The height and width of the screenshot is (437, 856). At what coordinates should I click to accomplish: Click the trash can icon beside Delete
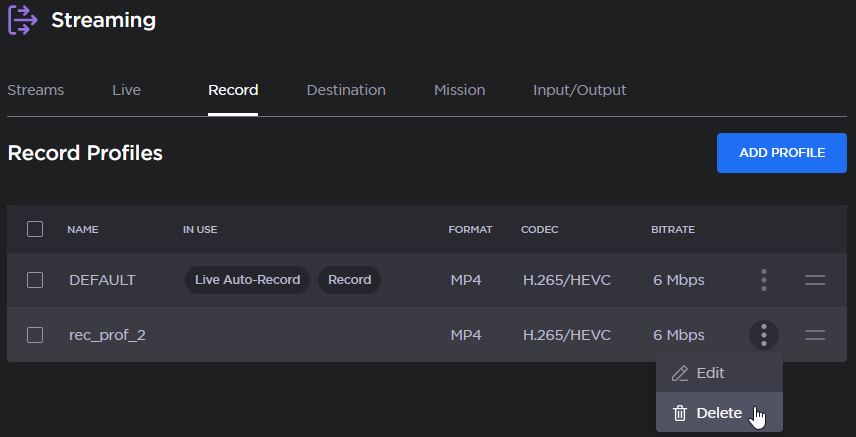click(680, 413)
